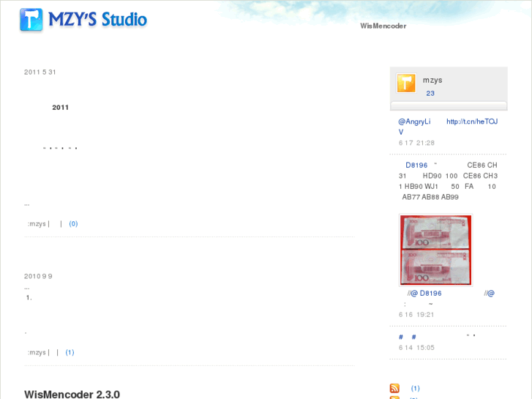Click the AB77 AB88 AB99 text line

(x=430, y=197)
